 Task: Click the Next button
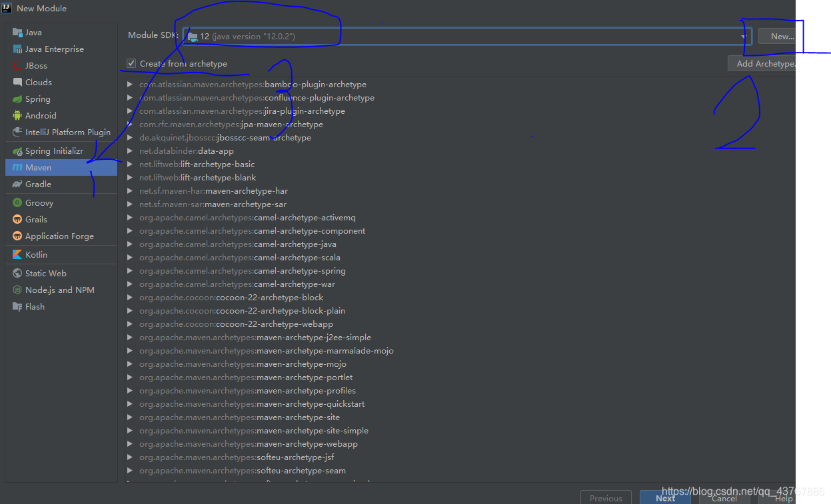(x=665, y=498)
